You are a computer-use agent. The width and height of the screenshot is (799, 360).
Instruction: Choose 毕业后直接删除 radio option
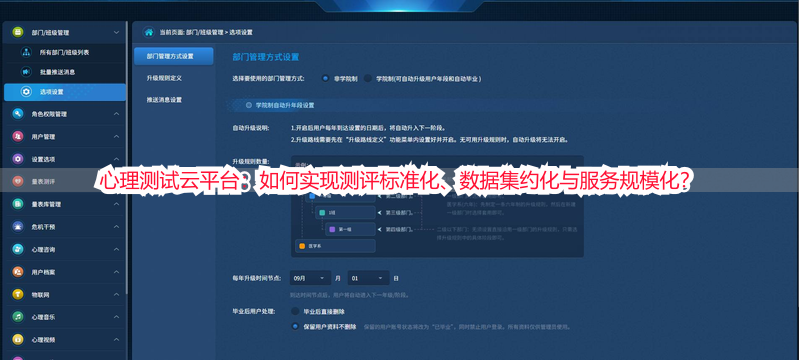295,311
